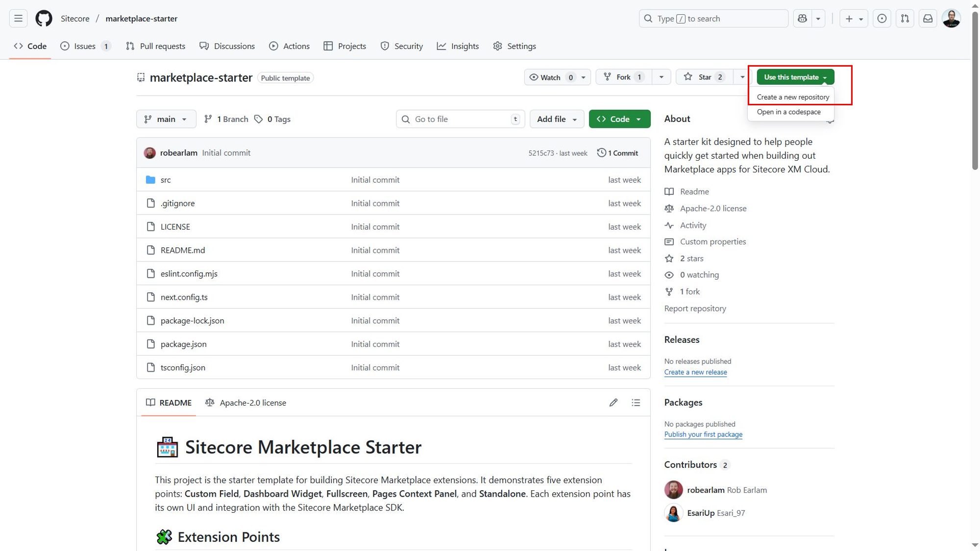Open contributor robearlam's profile avatar
The image size is (980, 551).
pos(673,490)
